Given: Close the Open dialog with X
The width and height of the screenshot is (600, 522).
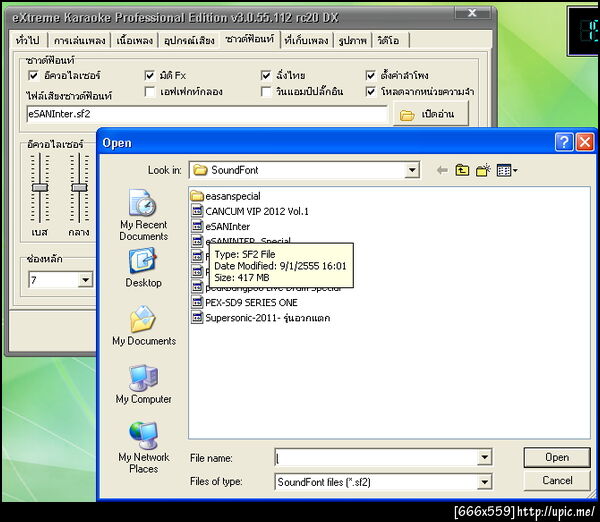Looking at the screenshot, I should click(585, 142).
